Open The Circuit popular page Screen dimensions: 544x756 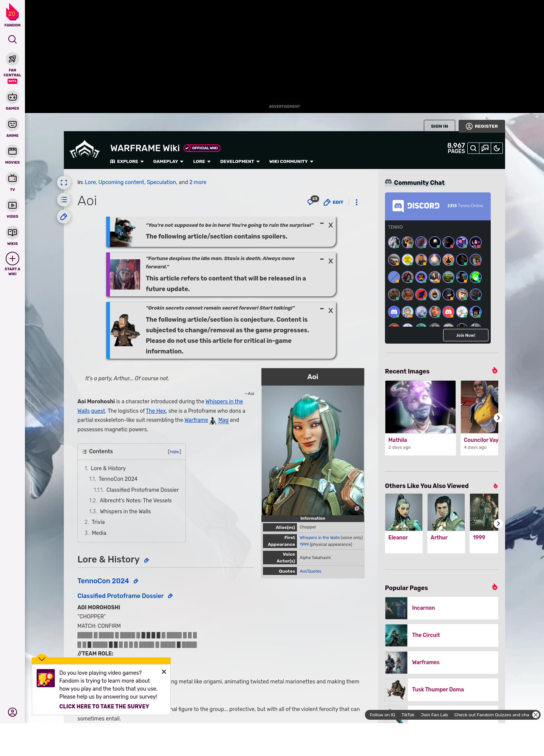(442, 635)
